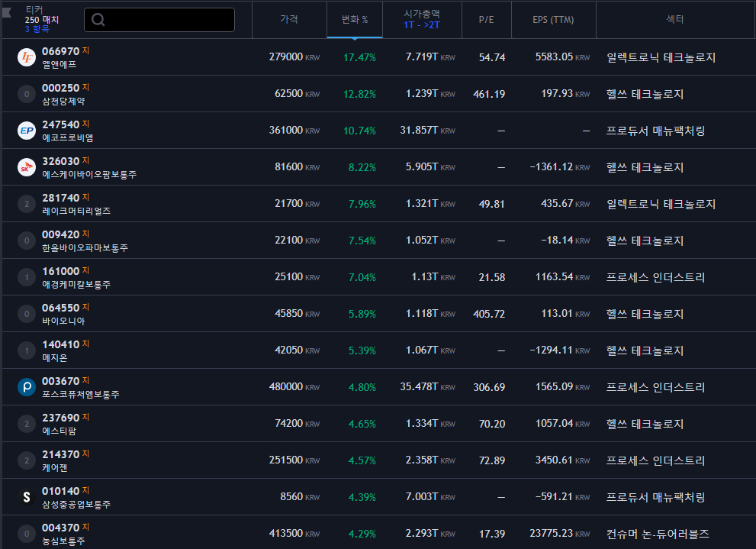This screenshot has height=549, width=756.
Task: Open ticker 237690 에스티팜
Action: (60, 418)
